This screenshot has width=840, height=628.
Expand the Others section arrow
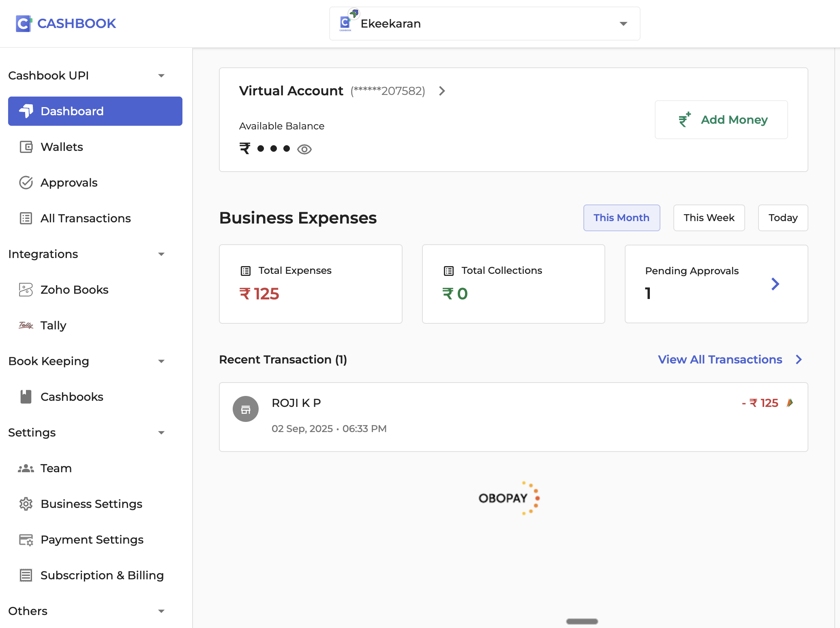[161, 611]
